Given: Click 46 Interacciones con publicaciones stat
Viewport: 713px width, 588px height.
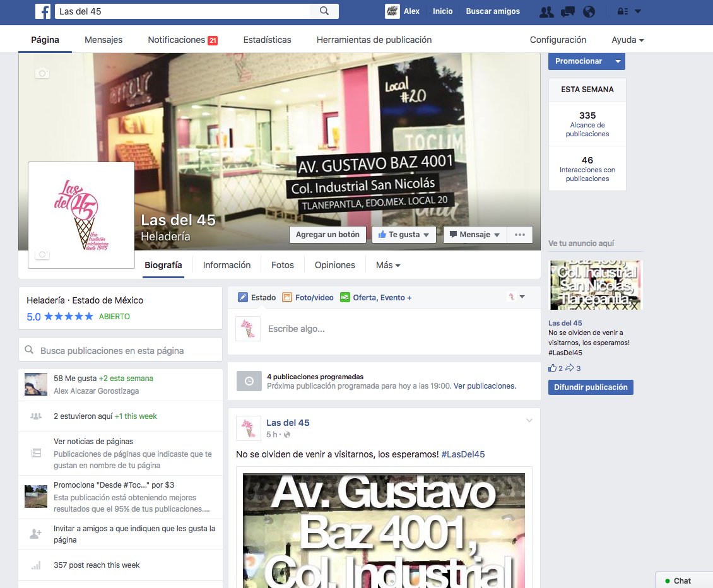Looking at the screenshot, I should click(587, 168).
